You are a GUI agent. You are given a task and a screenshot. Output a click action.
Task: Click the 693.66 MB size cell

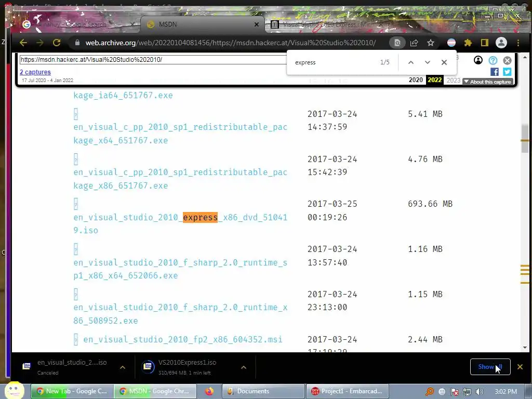coord(430,204)
